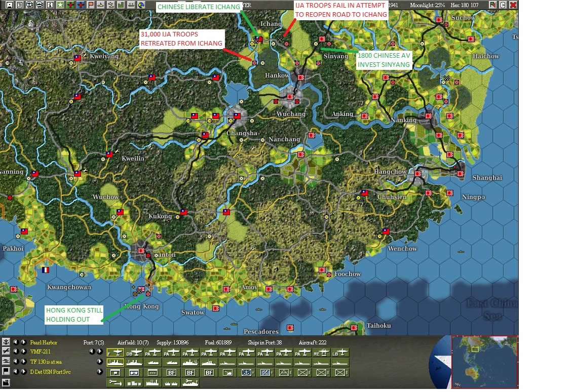Click the 'VMF-211' air unit name
This screenshot has width=576, height=392.
pos(40,351)
